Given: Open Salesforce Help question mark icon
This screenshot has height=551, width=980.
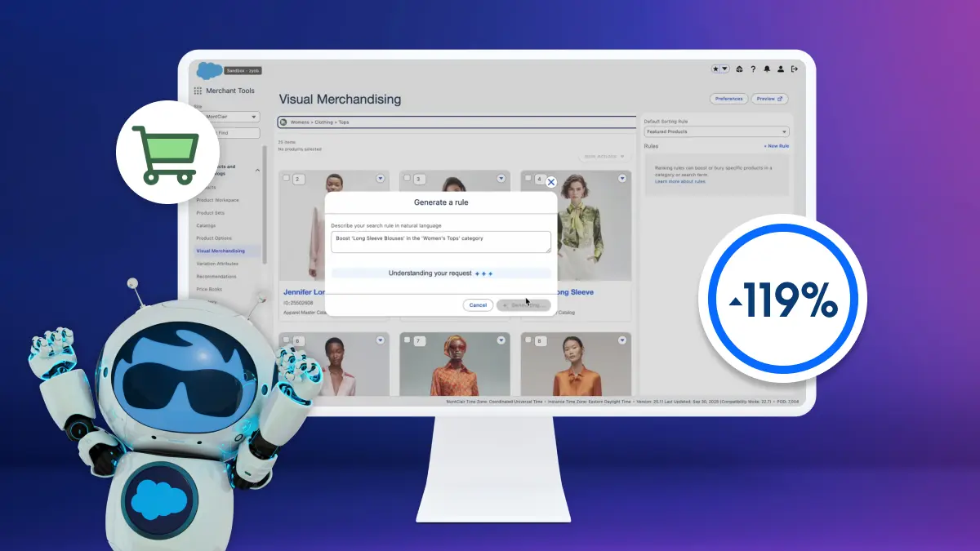Looking at the screenshot, I should [752, 69].
